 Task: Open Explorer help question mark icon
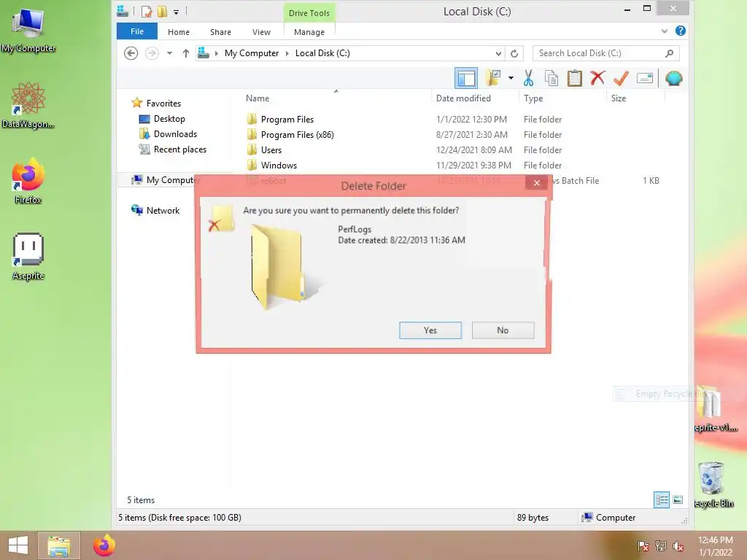click(681, 31)
